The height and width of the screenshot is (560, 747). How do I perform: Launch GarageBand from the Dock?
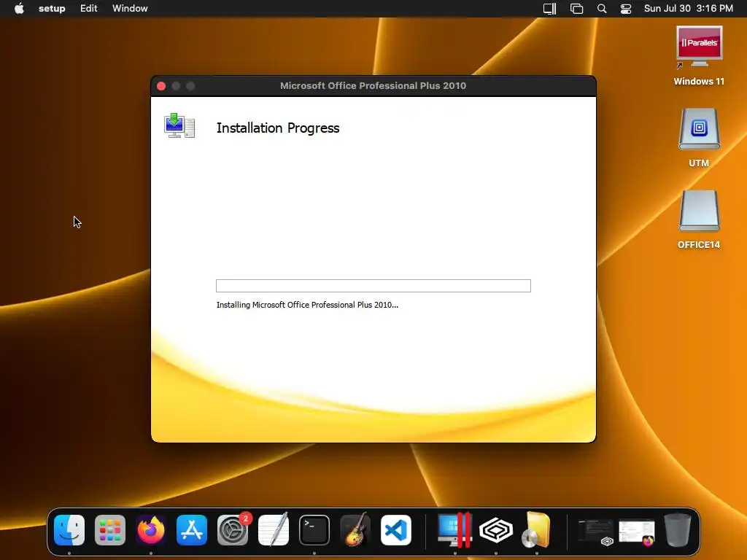pyautogui.click(x=355, y=530)
